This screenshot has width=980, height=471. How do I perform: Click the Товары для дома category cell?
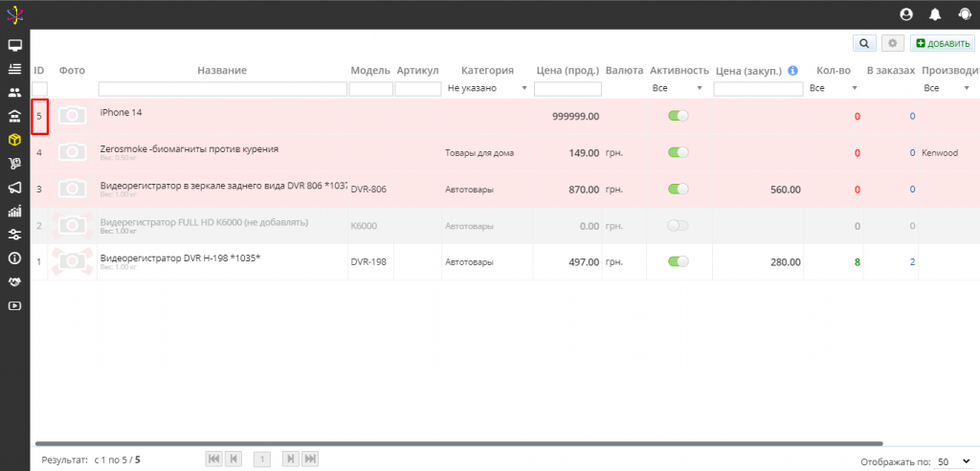pyautogui.click(x=479, y=152)
